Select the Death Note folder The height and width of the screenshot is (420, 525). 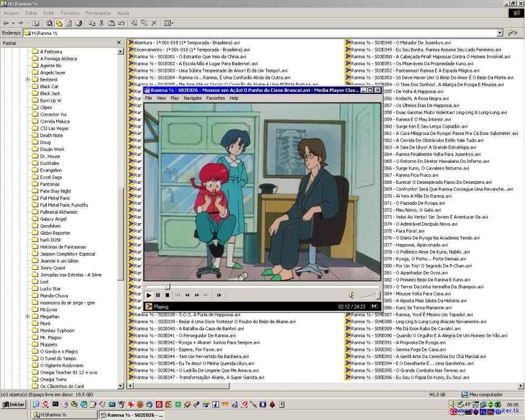(x=51, y=135)
